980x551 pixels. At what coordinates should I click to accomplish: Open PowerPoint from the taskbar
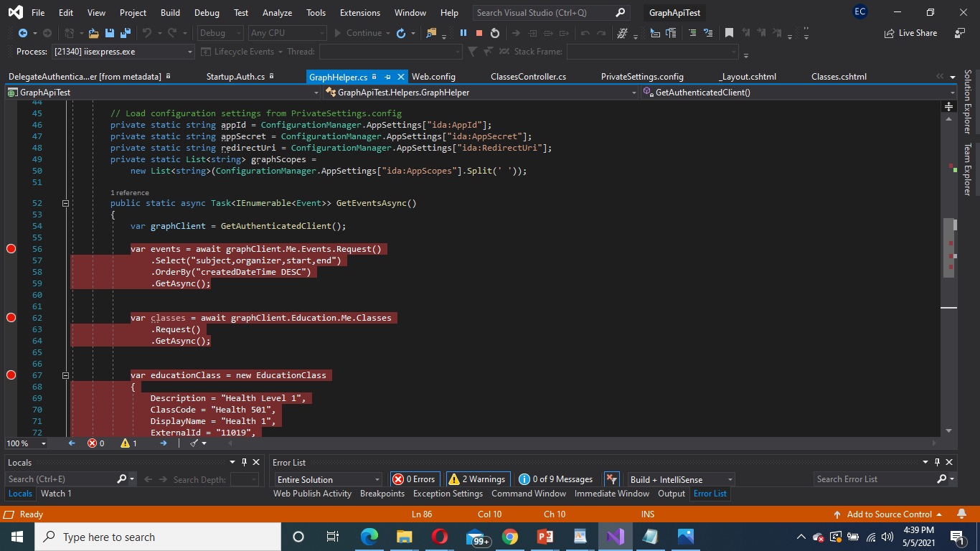coord(545,537)
